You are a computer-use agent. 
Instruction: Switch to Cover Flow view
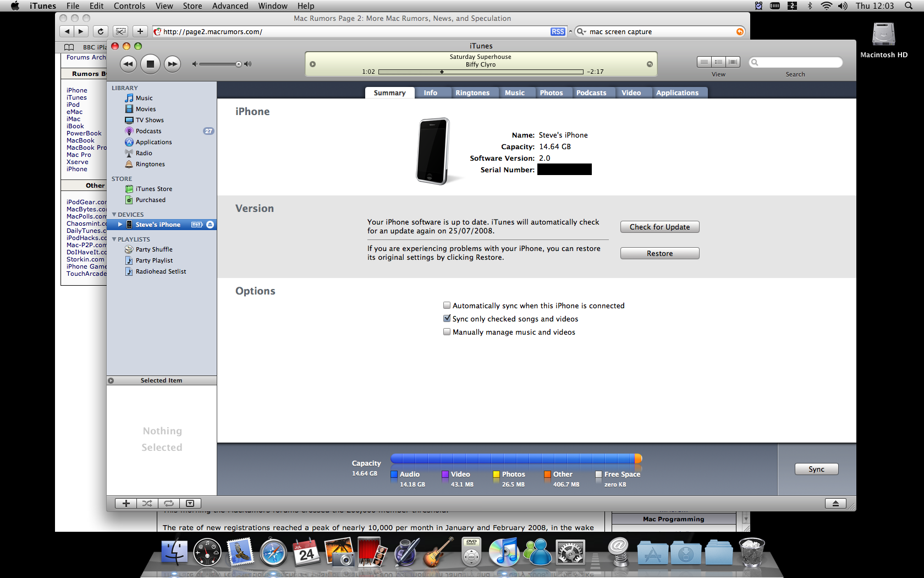coord(733,62)
